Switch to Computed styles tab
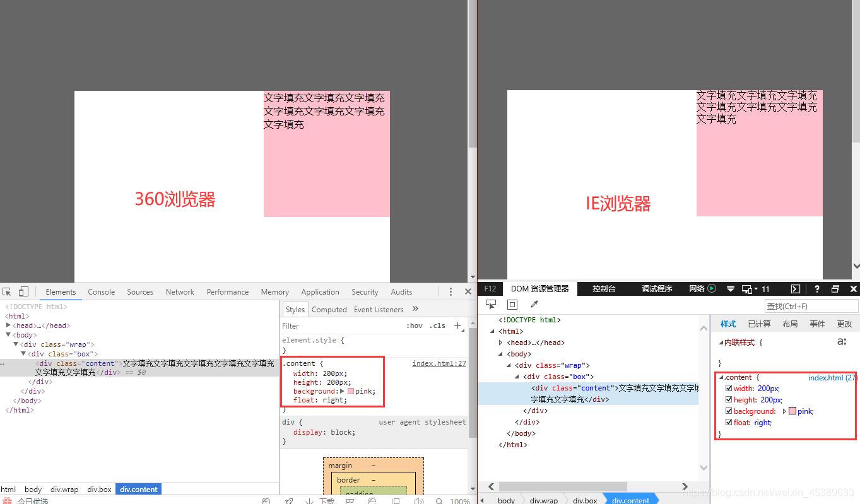The width and height of the screenshot is (860, 504). click(x=329, y=309)
